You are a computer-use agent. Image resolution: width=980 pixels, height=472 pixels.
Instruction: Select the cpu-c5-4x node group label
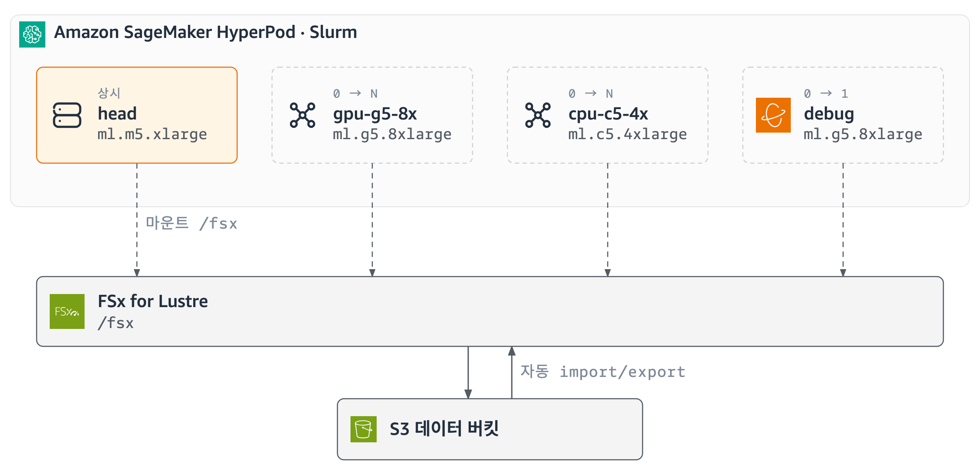click(608, 114)
